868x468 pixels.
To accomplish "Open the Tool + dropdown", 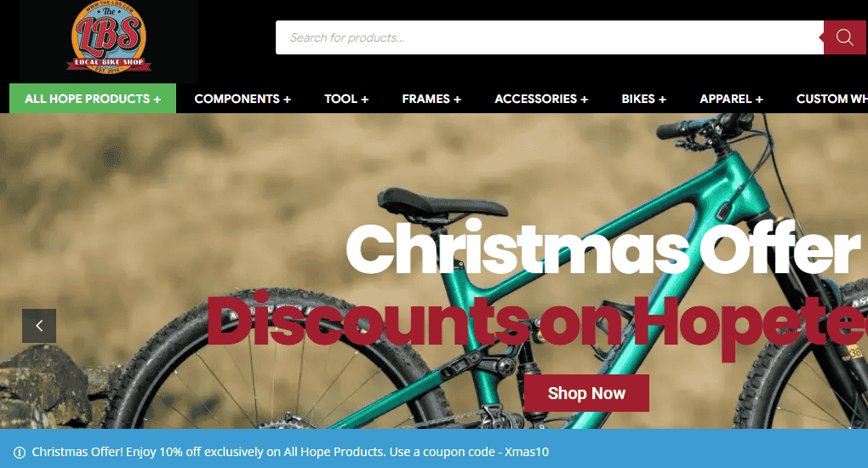I will (346, 99).
